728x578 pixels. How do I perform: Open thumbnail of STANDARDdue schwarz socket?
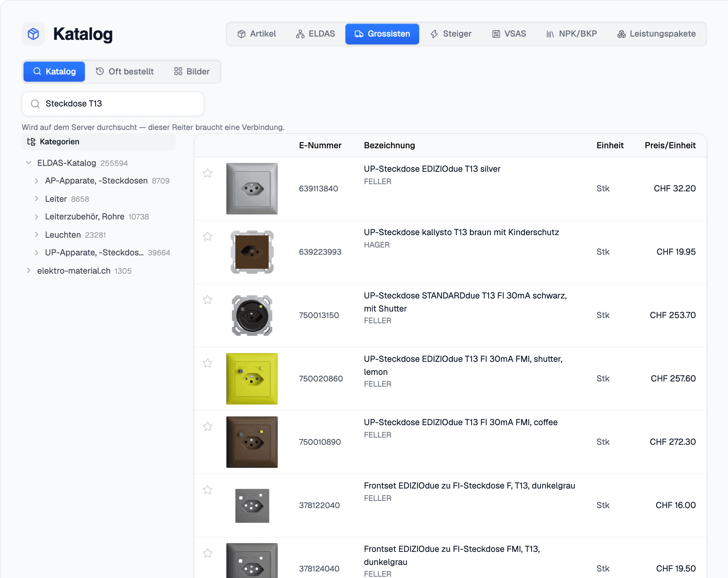point(252,315)
